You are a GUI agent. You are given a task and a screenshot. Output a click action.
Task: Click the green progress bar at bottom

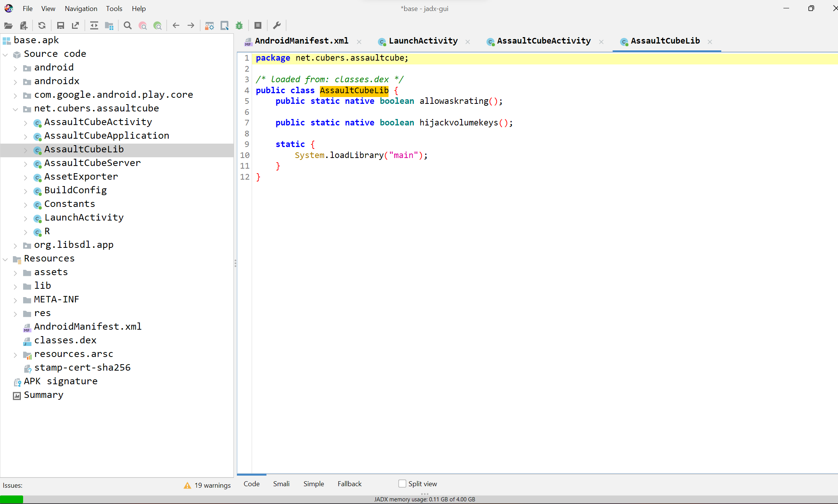pyautogui.click(x=12, y=499)
